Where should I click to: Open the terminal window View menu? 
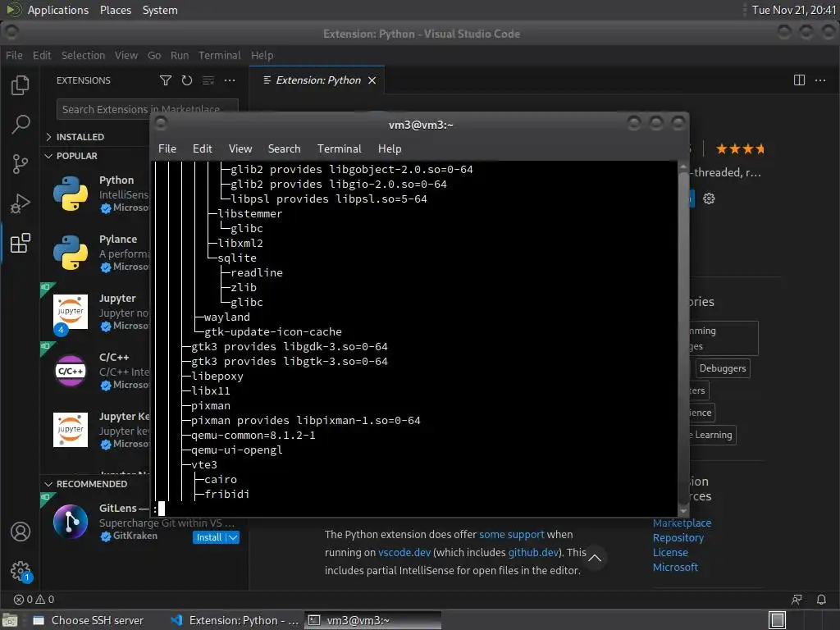240,149
